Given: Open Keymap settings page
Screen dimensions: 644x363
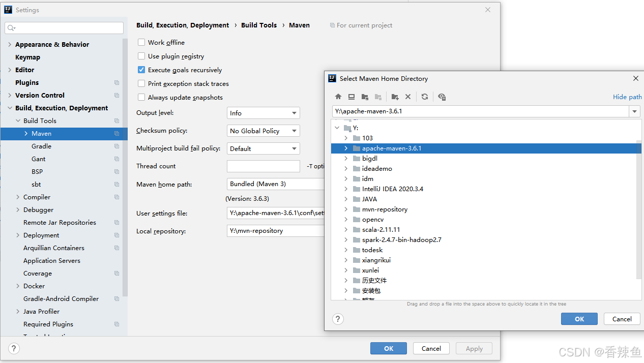Looking at the screenshot, I should point(27,57).
